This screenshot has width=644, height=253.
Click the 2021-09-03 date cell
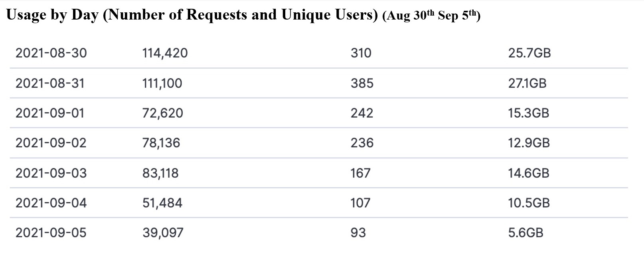tap(51, 173)
